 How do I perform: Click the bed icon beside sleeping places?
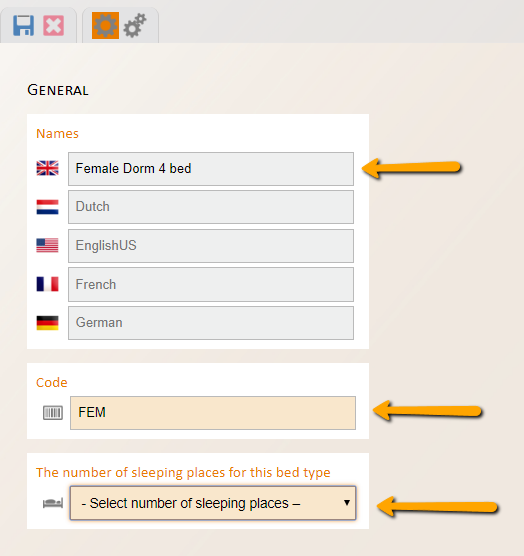tap(53, 503)
